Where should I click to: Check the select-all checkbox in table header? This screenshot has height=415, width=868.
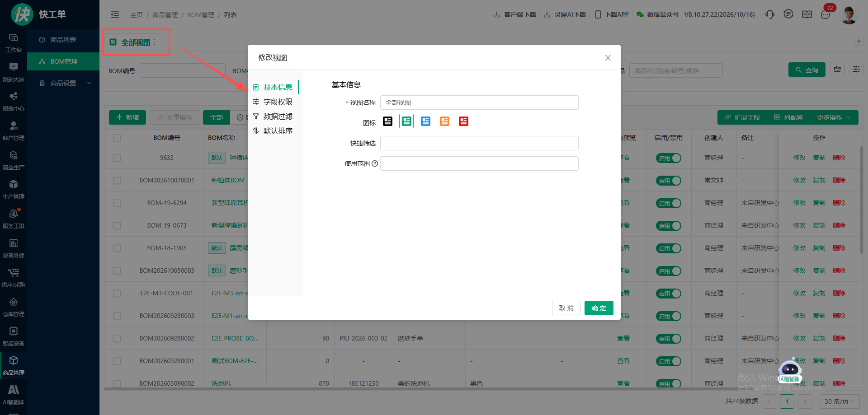117,138
